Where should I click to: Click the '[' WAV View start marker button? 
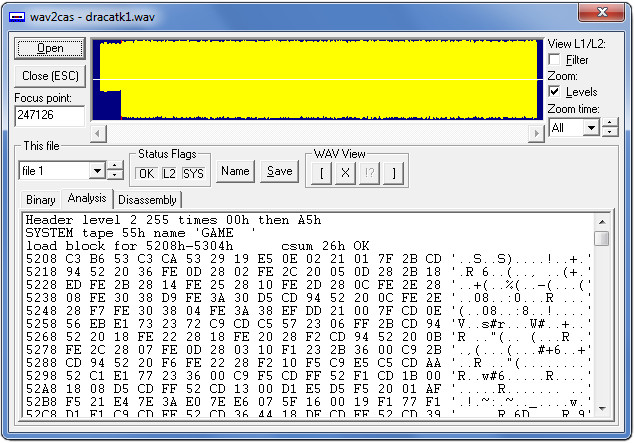click(321, 172)
